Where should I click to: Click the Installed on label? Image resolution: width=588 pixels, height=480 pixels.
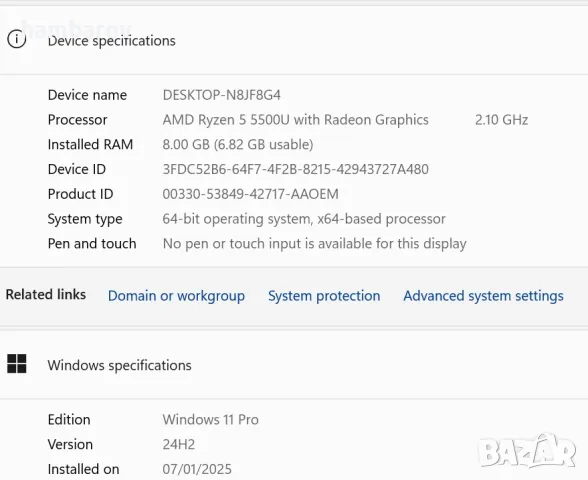pos(83,469)
